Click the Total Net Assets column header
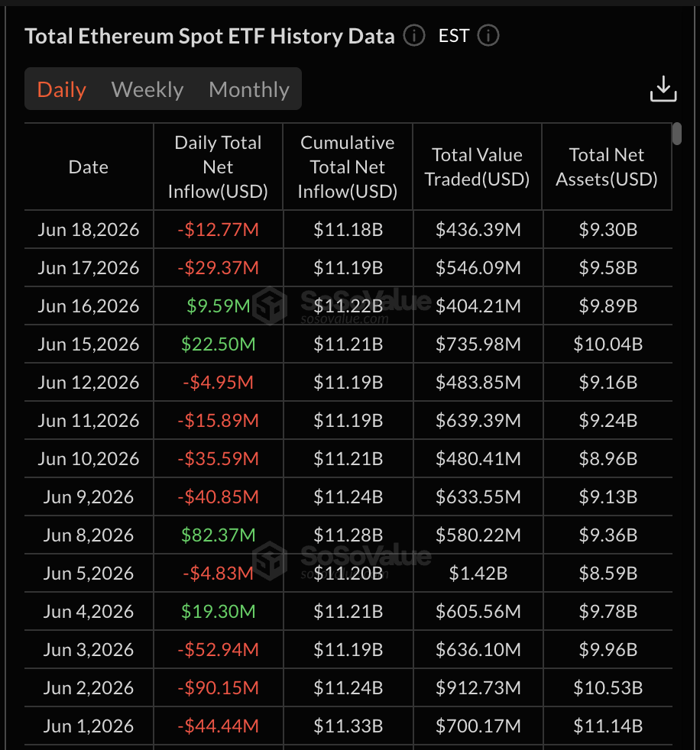 tap(607, 167)
